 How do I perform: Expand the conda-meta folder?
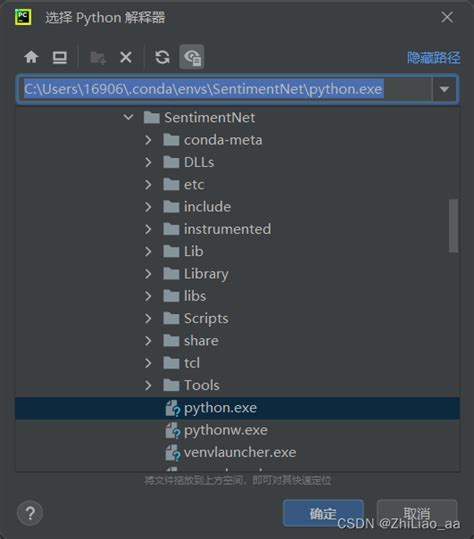pyautogui.click(x=148, y=140)
